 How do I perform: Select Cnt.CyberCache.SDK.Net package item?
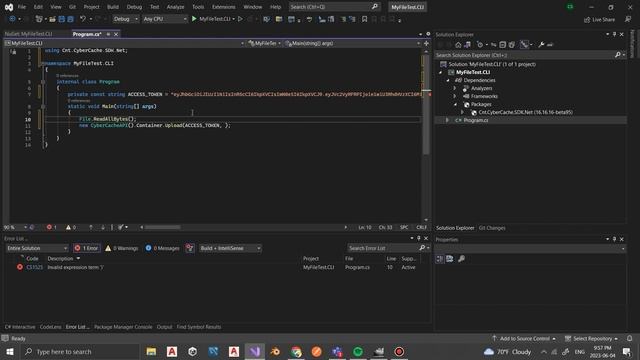(x=525, y=112)
